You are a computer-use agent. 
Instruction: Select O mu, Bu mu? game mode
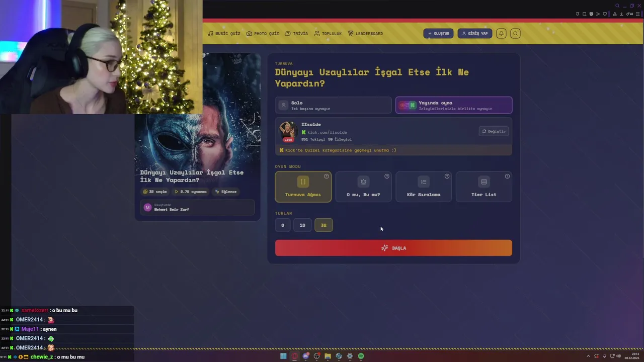click(x=363, y=187)
